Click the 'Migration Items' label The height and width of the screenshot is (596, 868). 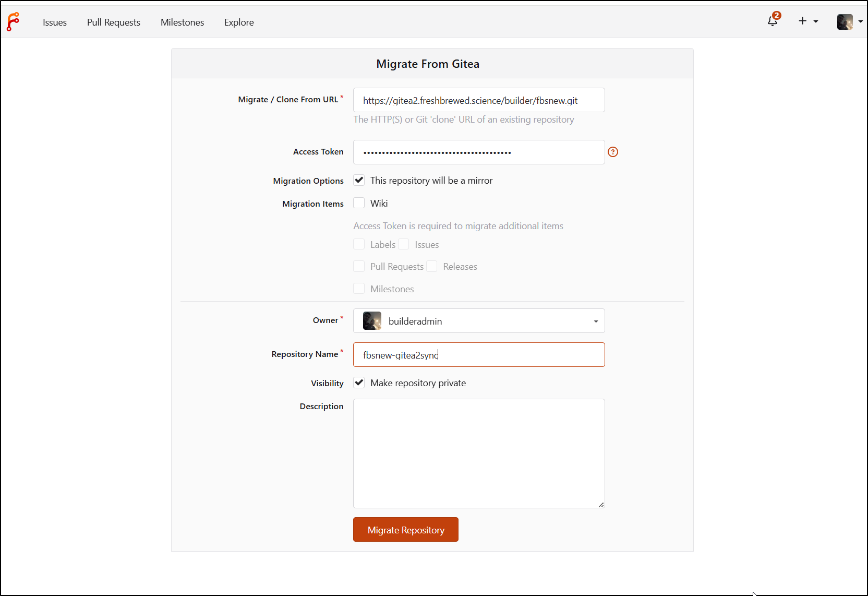[313, 204]
